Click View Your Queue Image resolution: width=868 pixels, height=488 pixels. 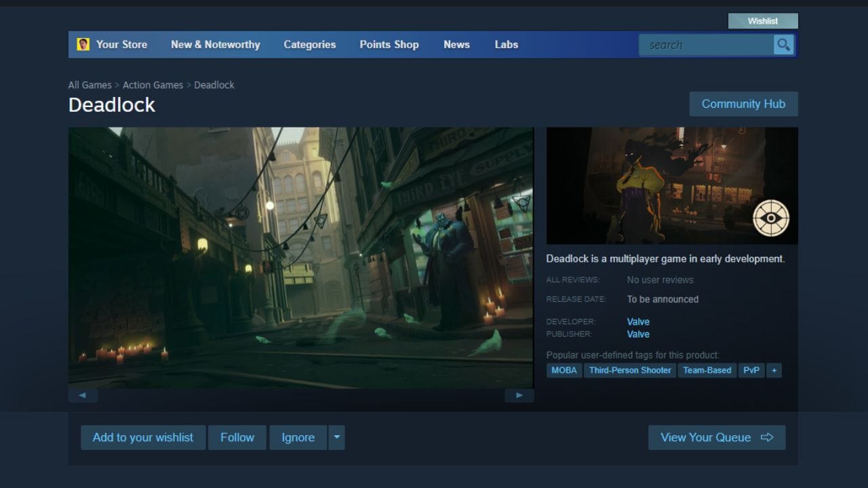[717, 437]
